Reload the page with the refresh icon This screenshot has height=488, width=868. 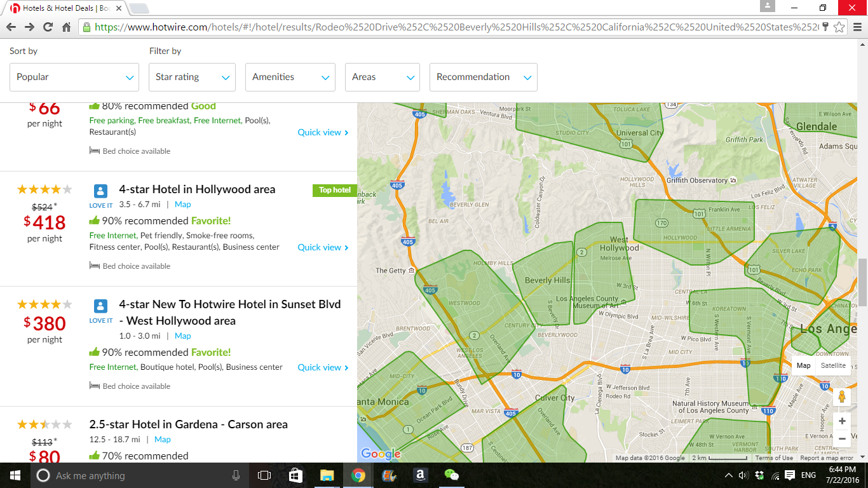click(x=48, y=27)
